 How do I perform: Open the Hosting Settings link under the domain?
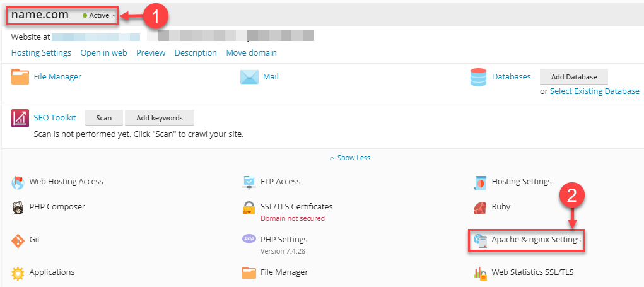click(x=41, y=52)
